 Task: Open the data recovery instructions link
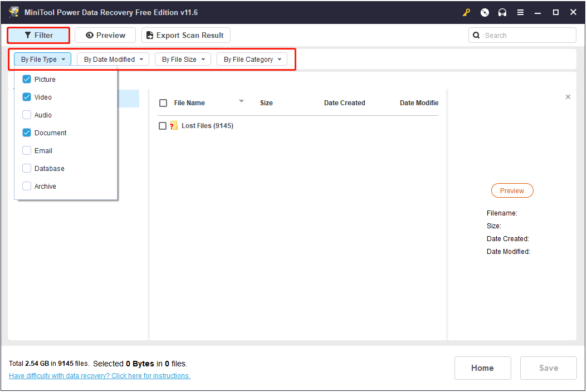point(99,375)
